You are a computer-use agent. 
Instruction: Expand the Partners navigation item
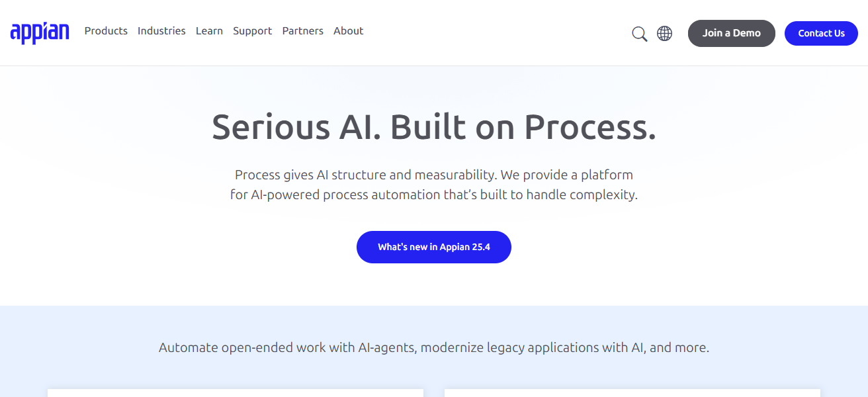point(302,31)
